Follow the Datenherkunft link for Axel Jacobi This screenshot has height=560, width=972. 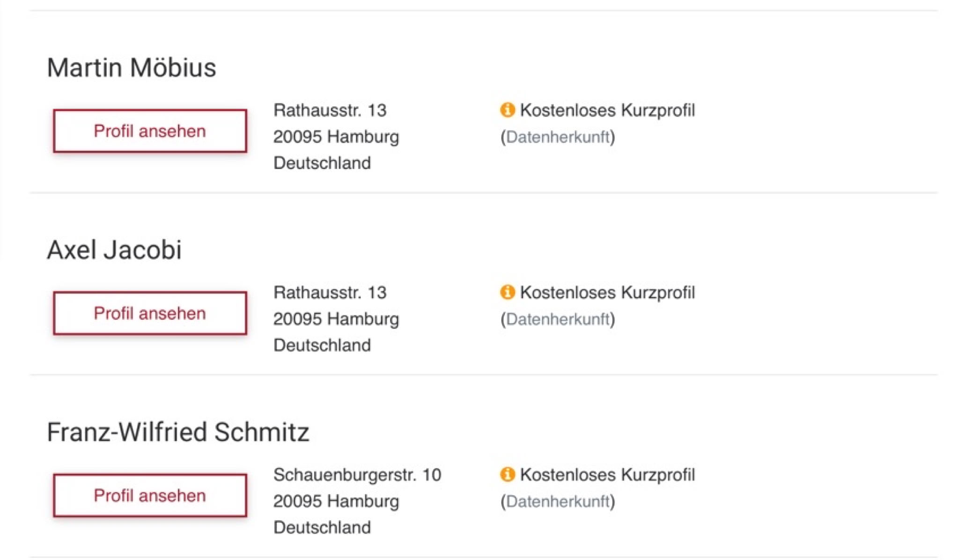558,319
